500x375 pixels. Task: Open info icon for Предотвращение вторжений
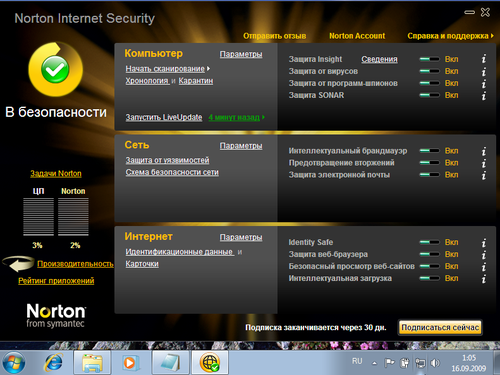[x=484, y=163]
